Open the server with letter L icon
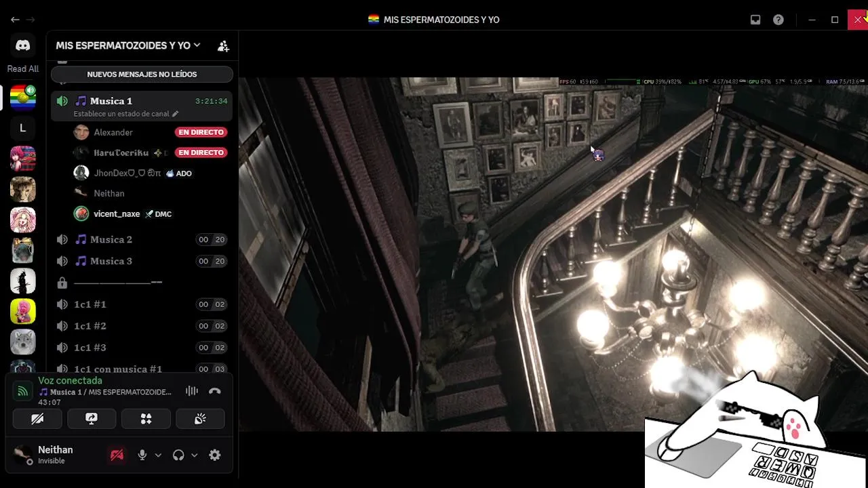The height and width of the screenshot is (488, 868). (x=22, y=127)
